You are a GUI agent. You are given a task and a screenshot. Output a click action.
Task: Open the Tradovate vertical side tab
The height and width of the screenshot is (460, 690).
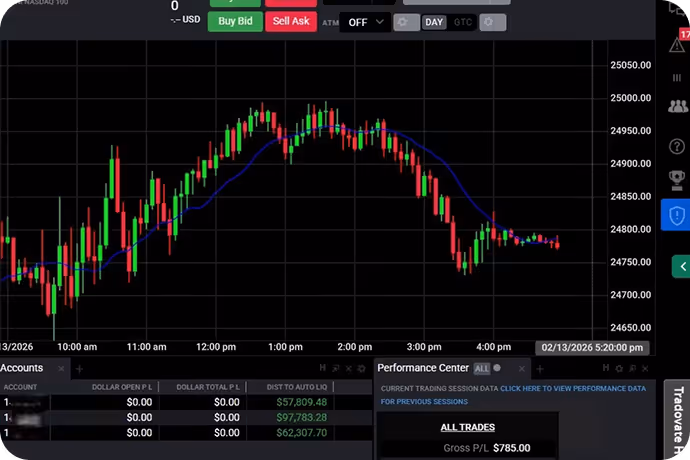[678, 420]
